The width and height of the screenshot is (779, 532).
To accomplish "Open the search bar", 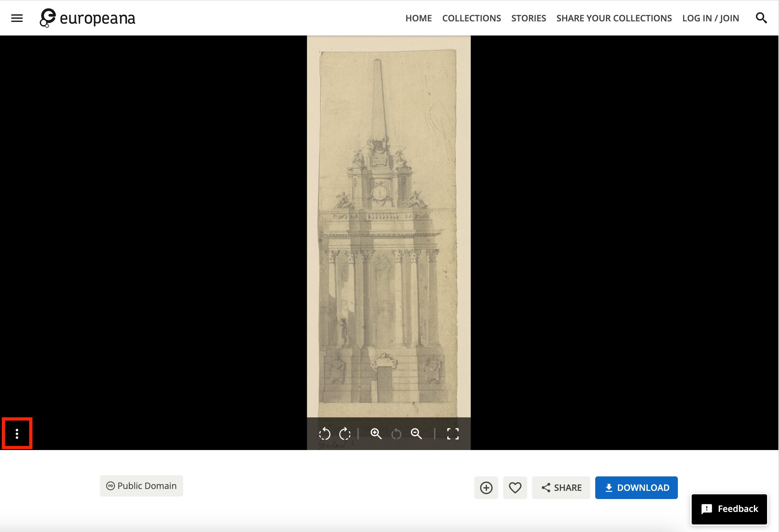I will pos(761,18).
